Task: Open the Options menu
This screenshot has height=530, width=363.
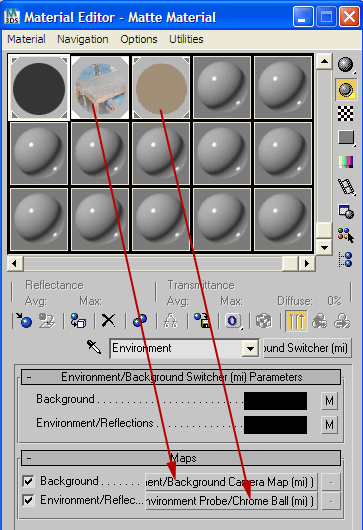Action: [139, 39]
